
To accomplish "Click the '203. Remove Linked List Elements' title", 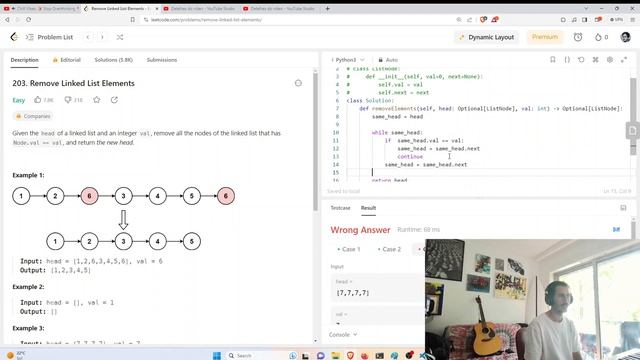I will click(x=73, y=83).
